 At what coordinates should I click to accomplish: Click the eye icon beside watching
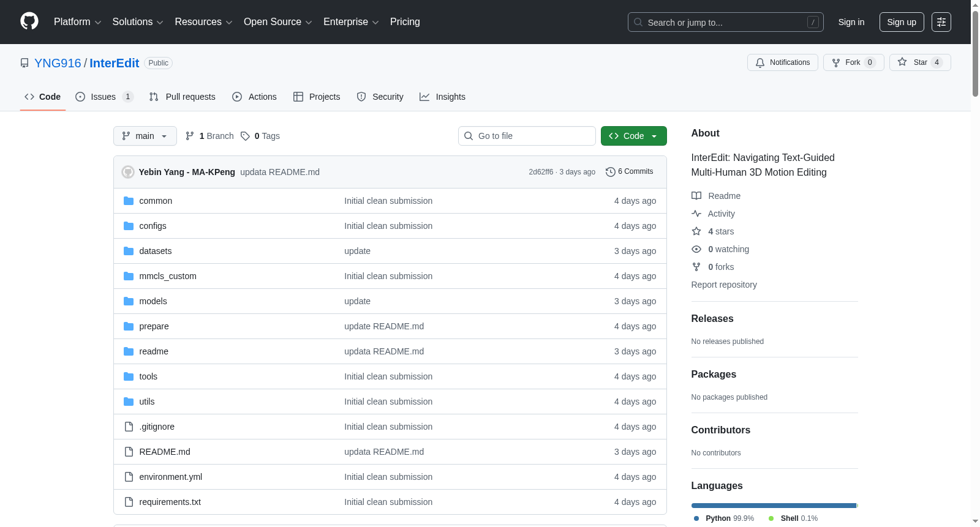696,249
